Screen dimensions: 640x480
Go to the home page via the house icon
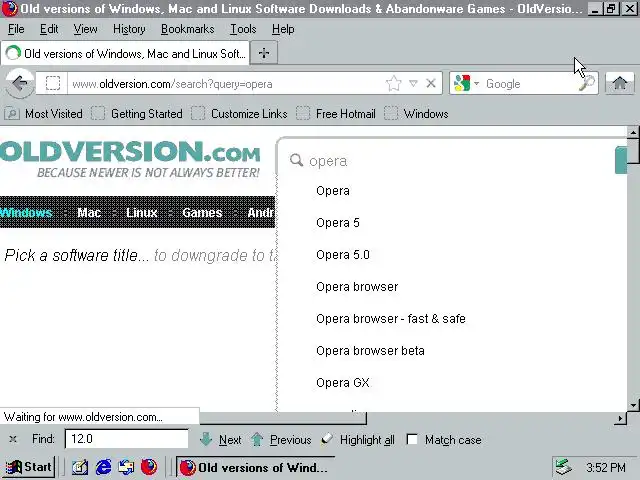coord(620,84)
